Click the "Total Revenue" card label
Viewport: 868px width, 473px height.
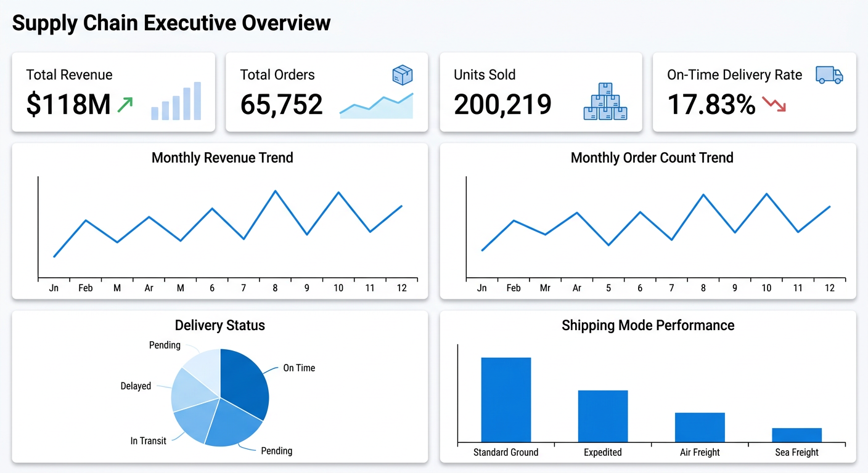tap(70, 75)
